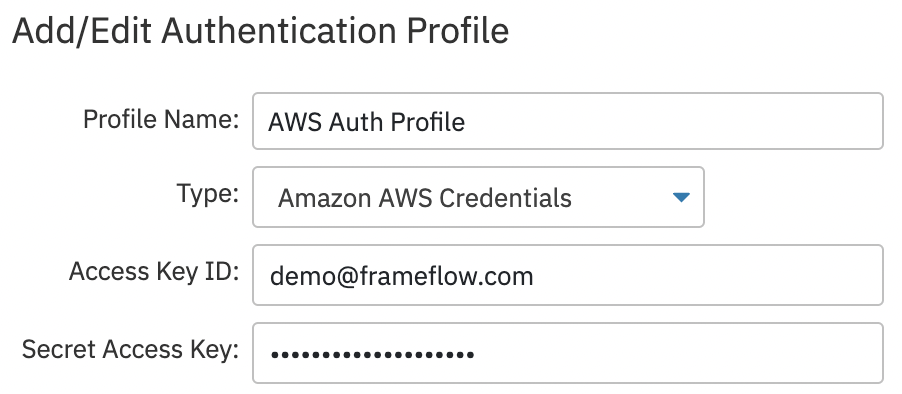Click the Access Key ID label
Image resolution: width=902 pixels, height=394 pixels.
(x=154, y=271)
